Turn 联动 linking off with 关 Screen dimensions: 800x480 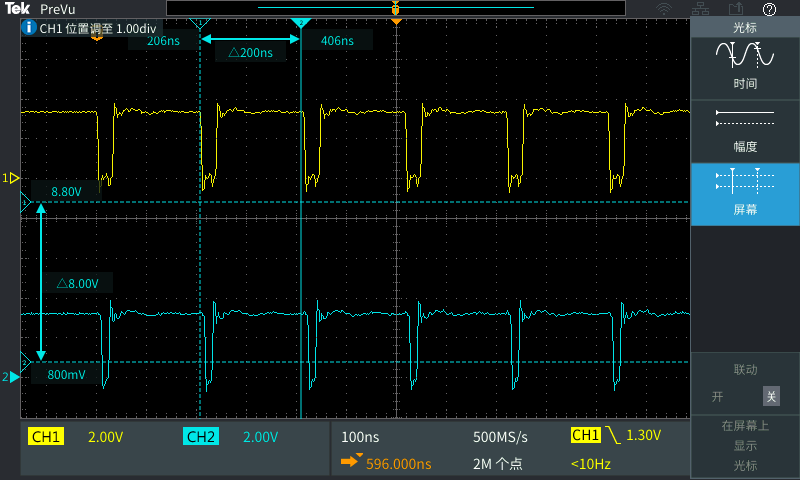pyautogui.click(x=771, y=396)
